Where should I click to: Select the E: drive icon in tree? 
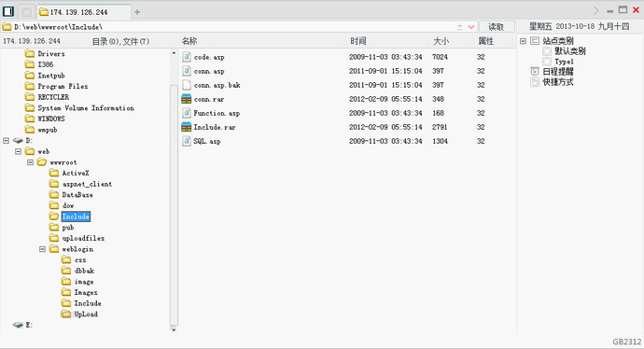click(18, 325)
